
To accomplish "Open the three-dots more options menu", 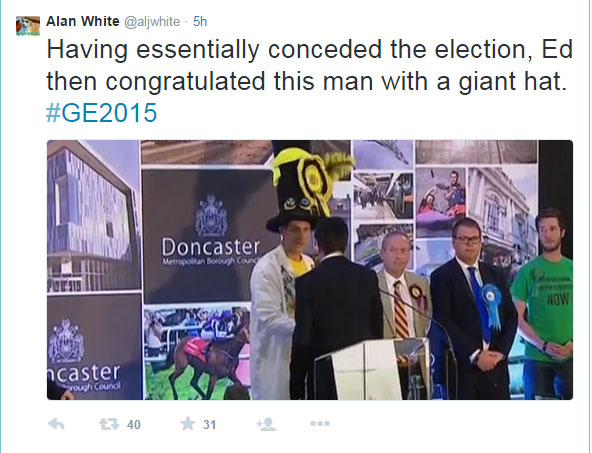I will pyautogui.click(x=320, y=424).
